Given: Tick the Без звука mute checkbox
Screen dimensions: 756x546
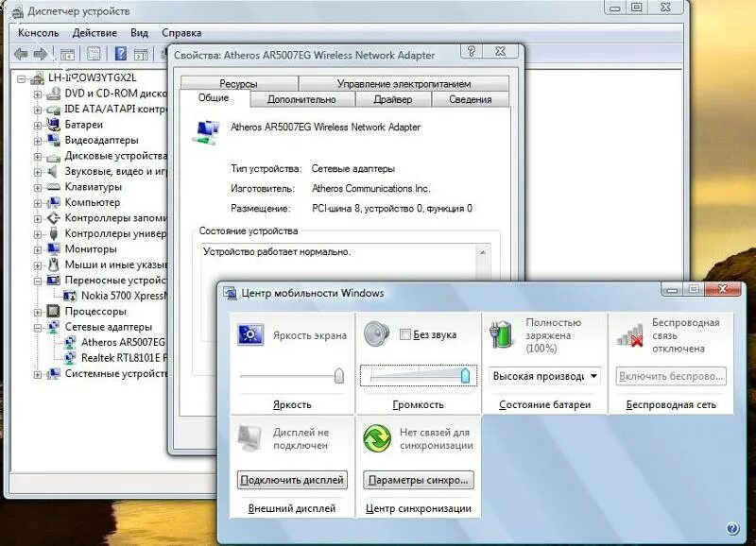Looking at the screenshot, I should click(405, 334).
